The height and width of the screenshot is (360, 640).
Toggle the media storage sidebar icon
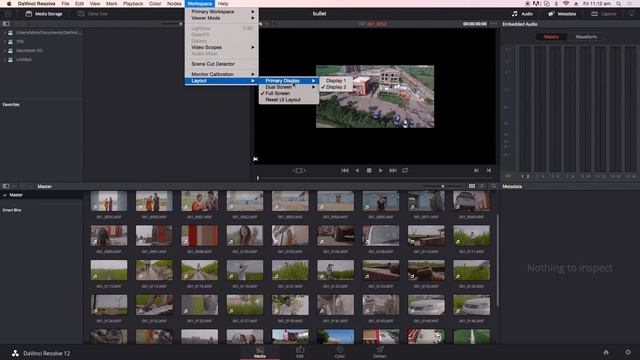click(6, 24)
